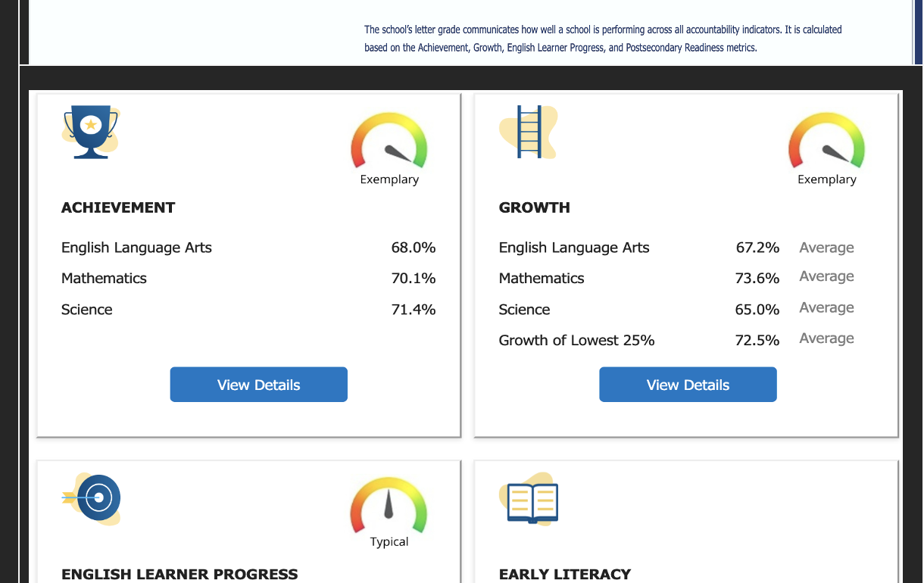Select the Achievement Science 71.4% value
924x583 pixels.
point(414,309)
